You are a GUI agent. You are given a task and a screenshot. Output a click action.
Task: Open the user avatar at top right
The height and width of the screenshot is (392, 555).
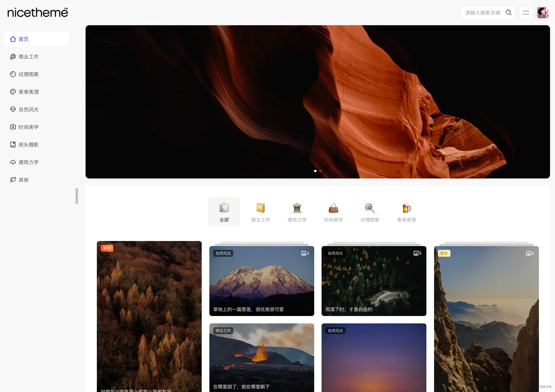pyautogui.click(x=543, y=12)
